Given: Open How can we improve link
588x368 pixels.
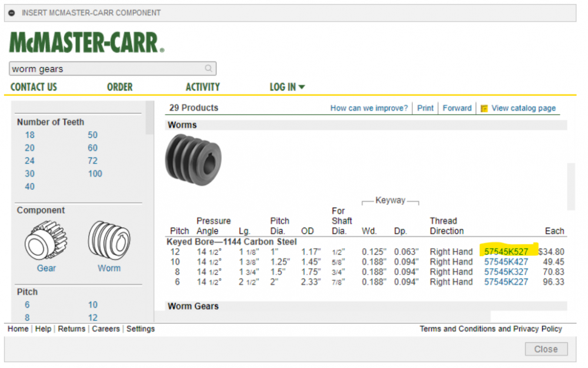Looking at the screenshot, I should [x=369, y=108].
